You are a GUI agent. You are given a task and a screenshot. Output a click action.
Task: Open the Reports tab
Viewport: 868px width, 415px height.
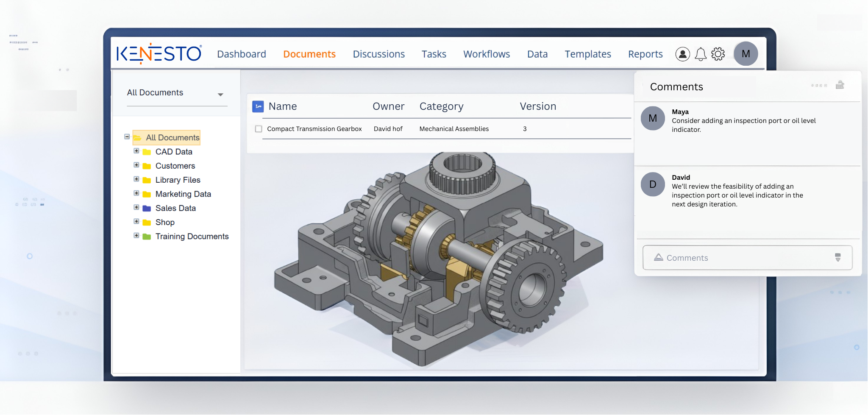coord(645,54)
